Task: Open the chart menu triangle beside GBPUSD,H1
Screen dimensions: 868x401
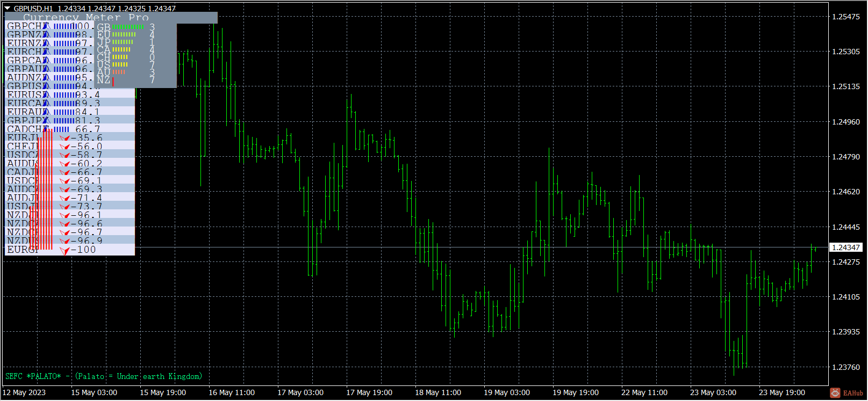Action: [8, 8]
